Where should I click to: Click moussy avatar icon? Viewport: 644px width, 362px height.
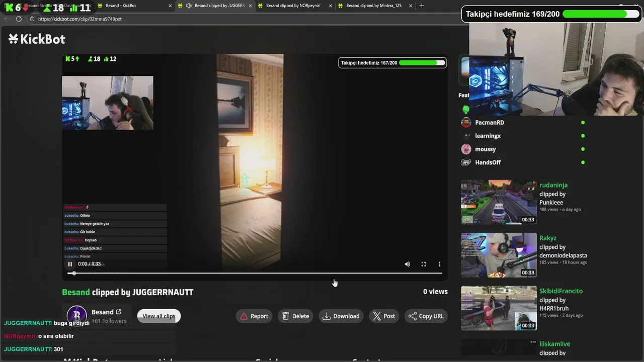click(x=466, y=149)
